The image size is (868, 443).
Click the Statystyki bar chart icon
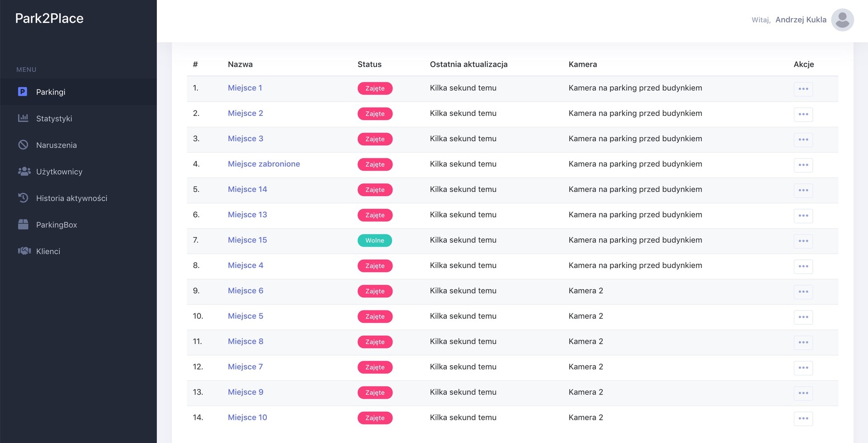point(23,118)
